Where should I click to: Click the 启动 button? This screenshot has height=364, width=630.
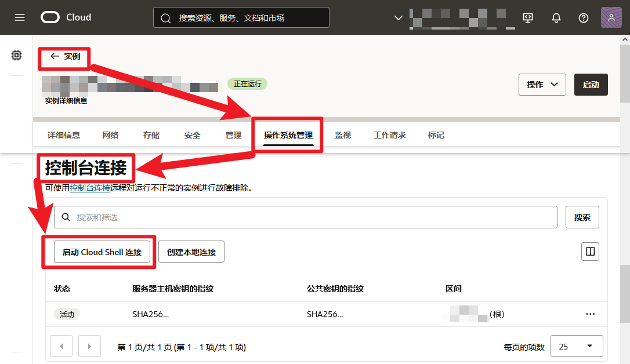591,85
